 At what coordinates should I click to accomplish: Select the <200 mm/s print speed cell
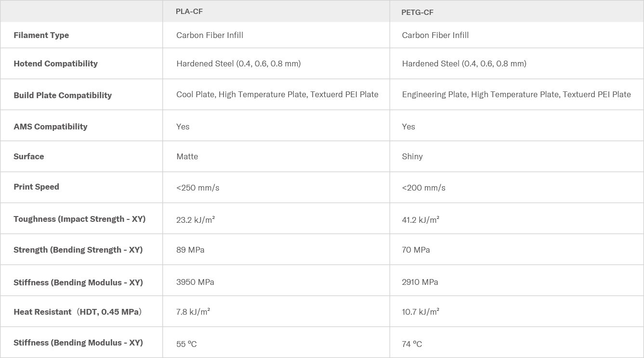pos(423,188)
